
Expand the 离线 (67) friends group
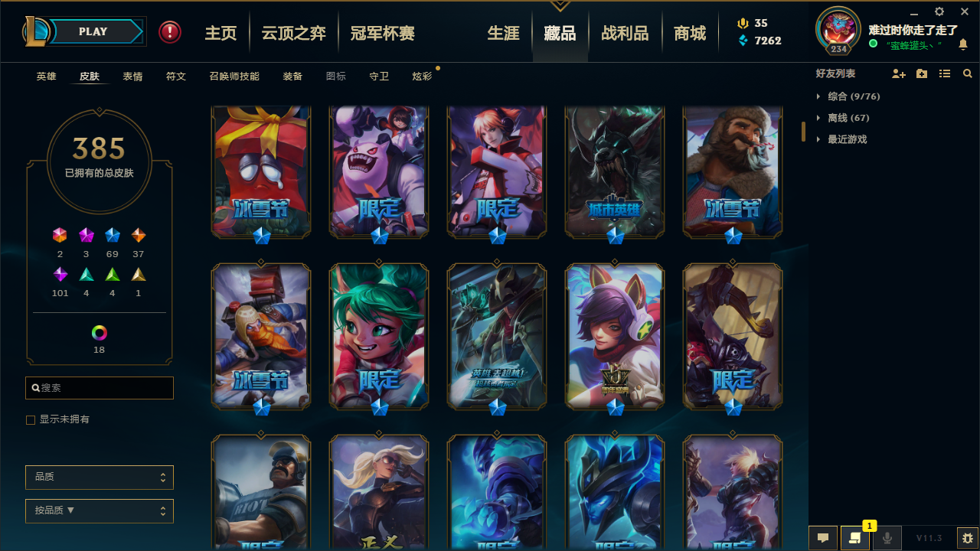pos(848,118)
